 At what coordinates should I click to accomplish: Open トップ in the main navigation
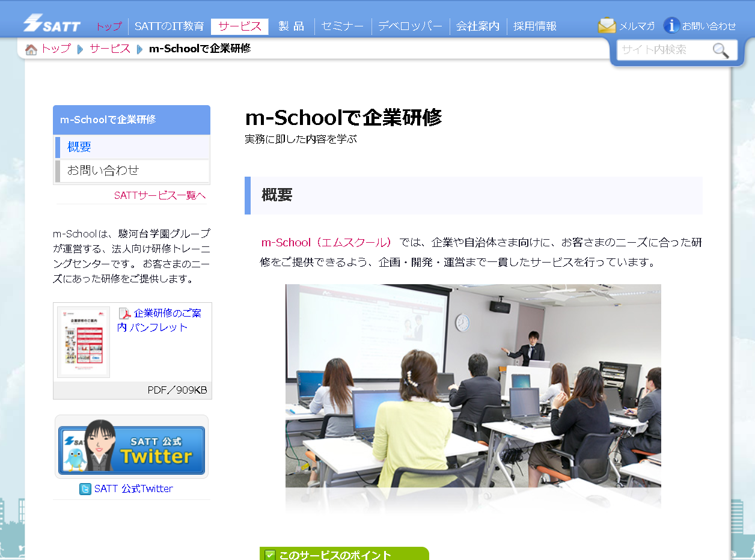[109, 26]
